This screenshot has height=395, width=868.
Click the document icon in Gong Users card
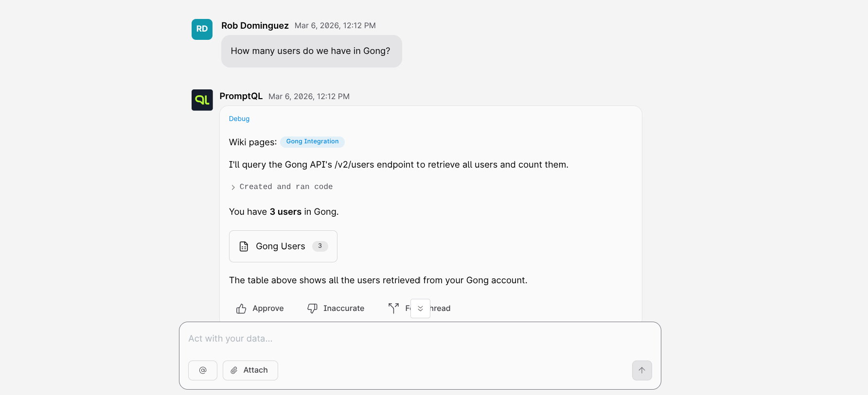click(x=244, y=246)
